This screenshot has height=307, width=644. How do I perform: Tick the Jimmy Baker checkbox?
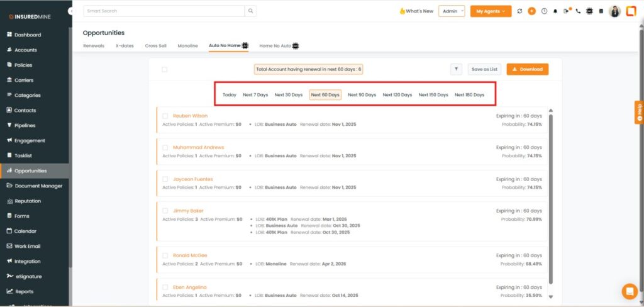click(x=165, y=211)
